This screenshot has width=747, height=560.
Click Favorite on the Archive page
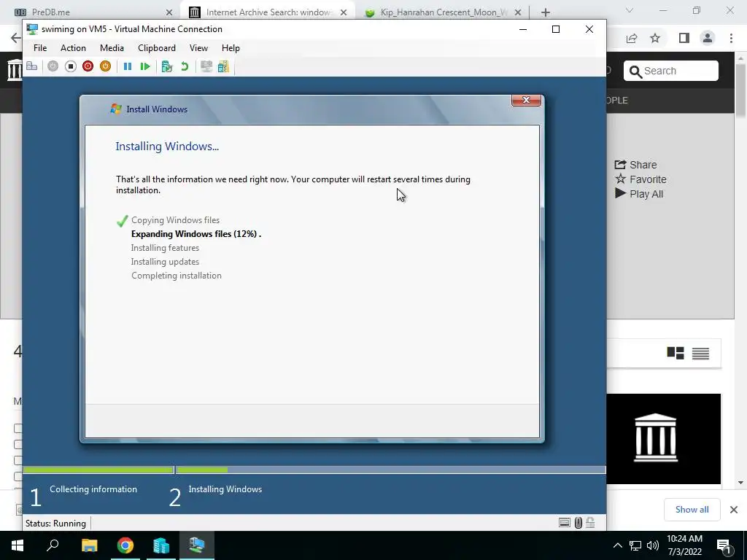(x=640, y=179)
